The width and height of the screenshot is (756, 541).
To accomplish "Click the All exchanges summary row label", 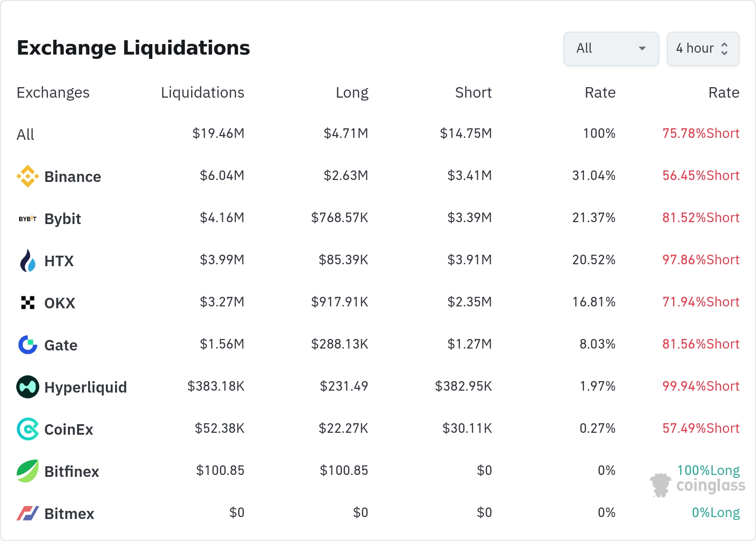I will pos(26,135).
